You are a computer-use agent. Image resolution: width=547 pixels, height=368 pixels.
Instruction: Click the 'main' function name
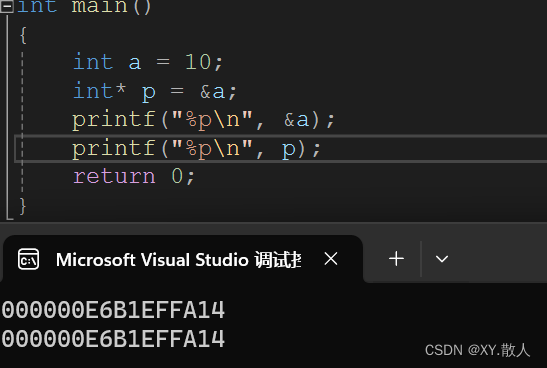(99, 6)
